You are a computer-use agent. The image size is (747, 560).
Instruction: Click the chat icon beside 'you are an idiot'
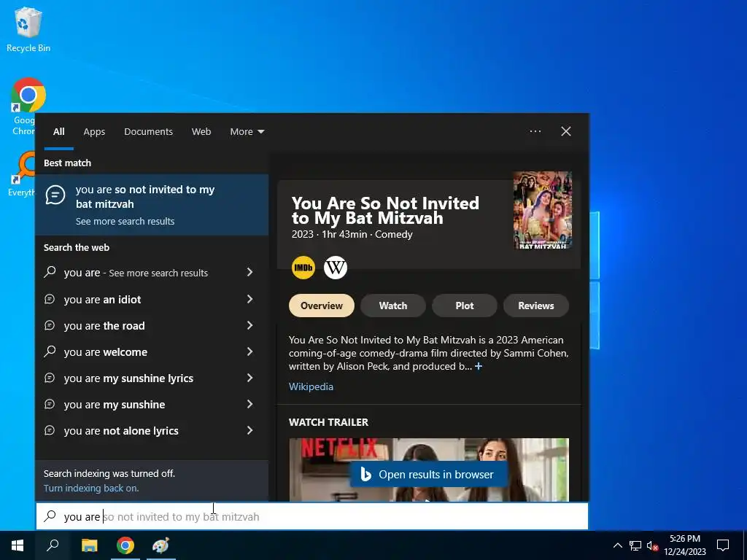coord(50,299)
